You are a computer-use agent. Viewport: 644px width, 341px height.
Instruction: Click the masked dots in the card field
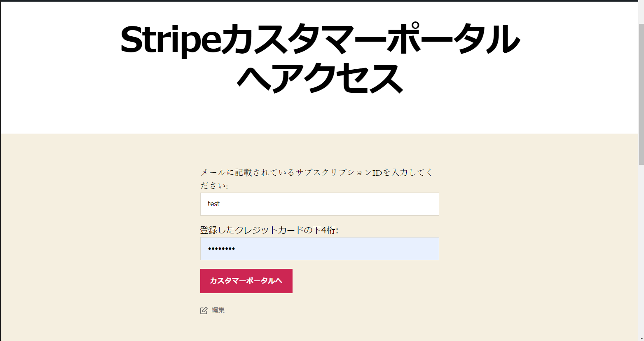coord(221,249)
